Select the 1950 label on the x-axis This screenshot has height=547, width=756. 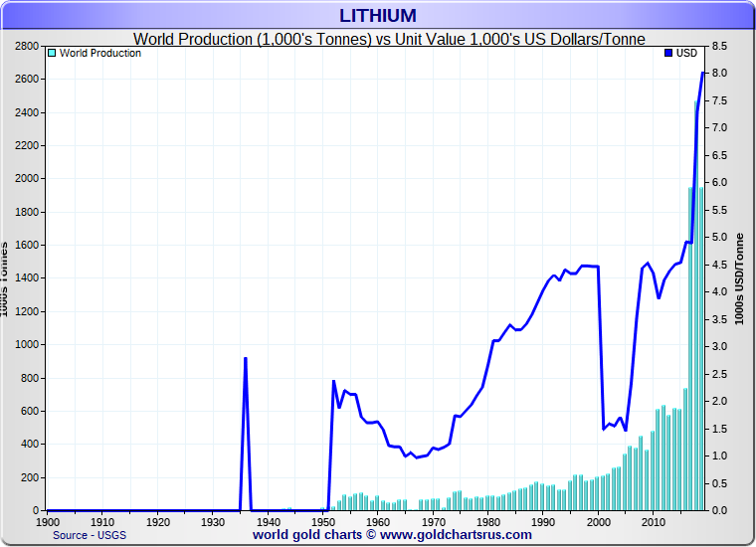click(x=322, y=521)
